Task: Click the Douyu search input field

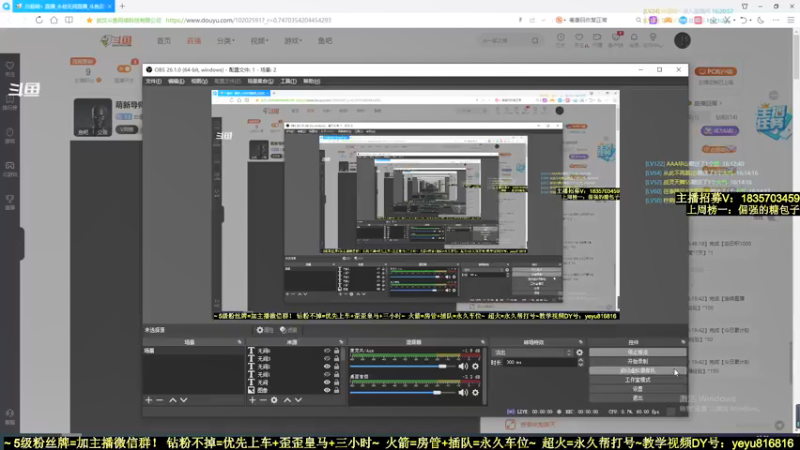Action: coord(505,41)
